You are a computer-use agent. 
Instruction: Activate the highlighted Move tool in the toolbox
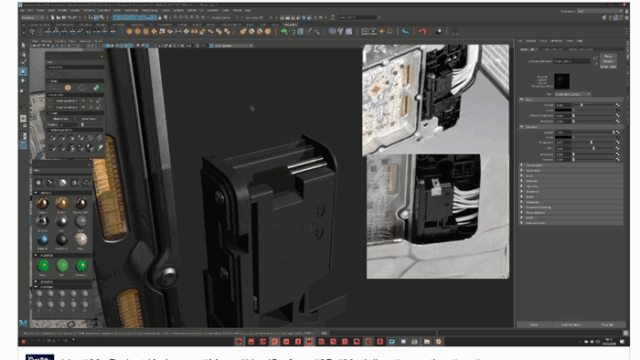coord(23,71)
